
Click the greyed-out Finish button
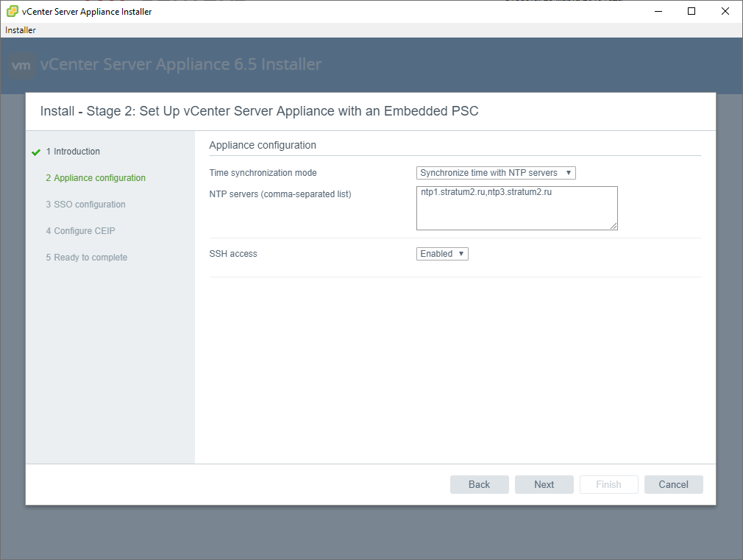click(x=608, y=484)
